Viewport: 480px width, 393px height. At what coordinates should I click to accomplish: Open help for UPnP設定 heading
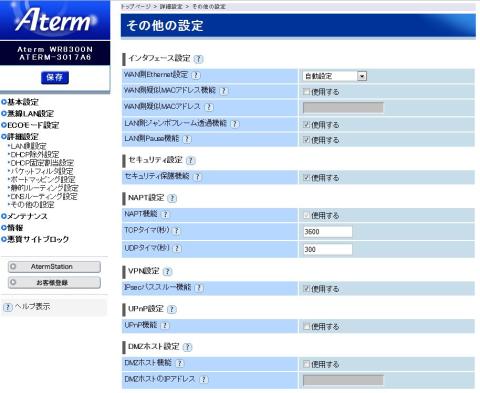pyautogui.click(x=172, y=309)
